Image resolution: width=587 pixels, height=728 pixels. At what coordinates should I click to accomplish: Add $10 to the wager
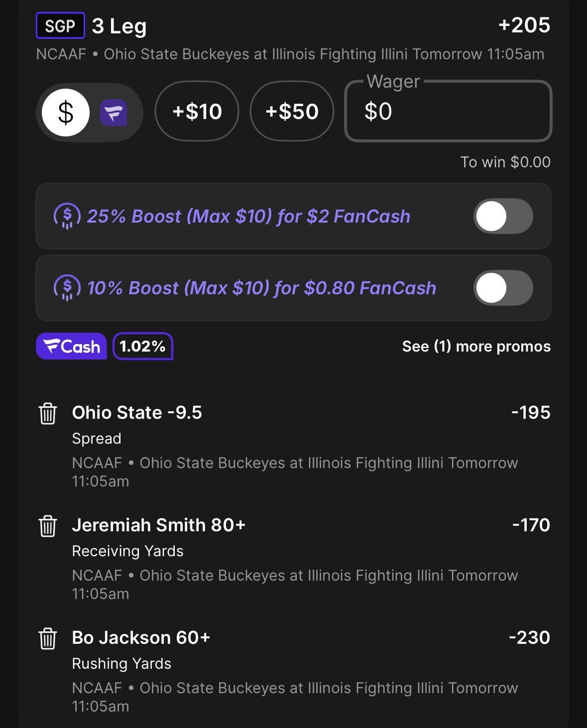197,112
